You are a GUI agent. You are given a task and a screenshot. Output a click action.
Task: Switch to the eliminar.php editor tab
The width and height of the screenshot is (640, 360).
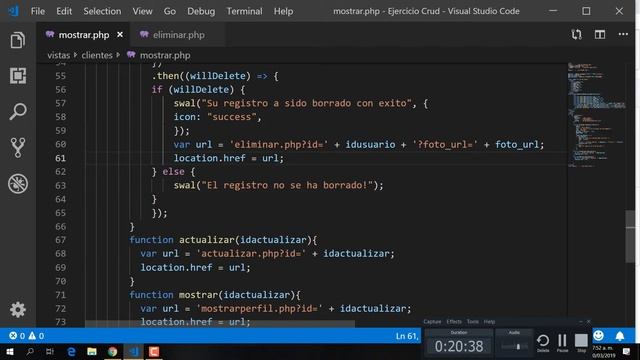[178, 35]
